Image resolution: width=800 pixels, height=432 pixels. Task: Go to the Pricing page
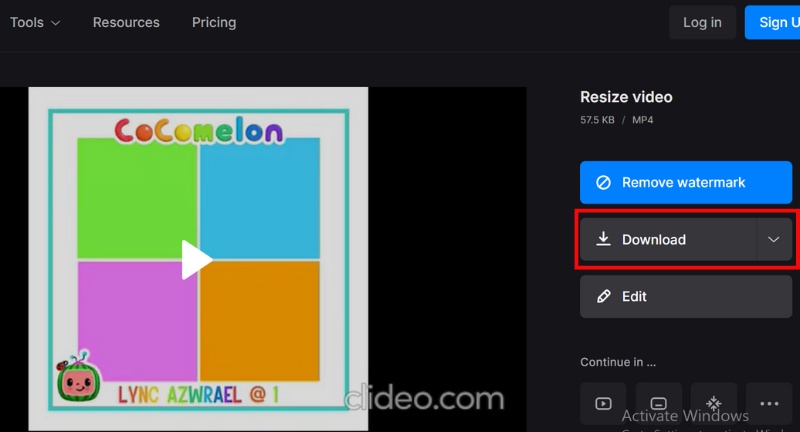214,22
